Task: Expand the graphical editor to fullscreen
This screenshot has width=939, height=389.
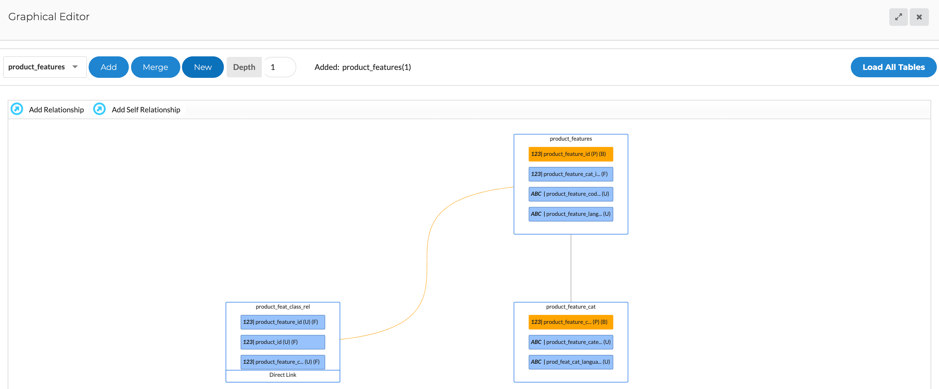Action: [x=898, y=17]
